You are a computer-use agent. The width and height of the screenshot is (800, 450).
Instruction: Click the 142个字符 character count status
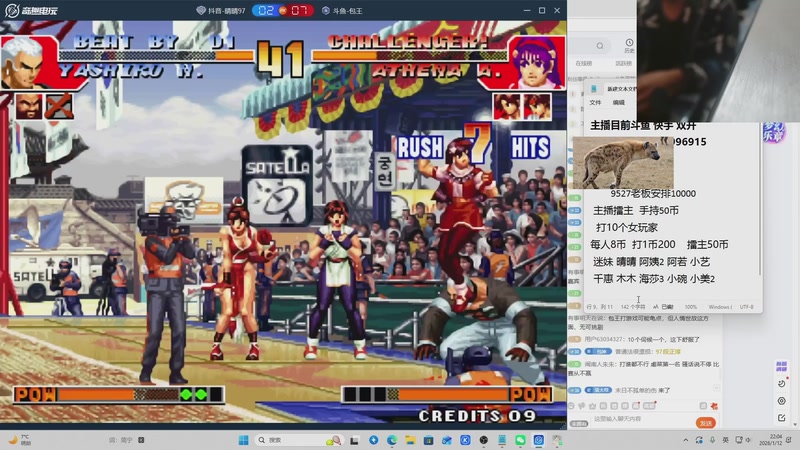[633, 307]
